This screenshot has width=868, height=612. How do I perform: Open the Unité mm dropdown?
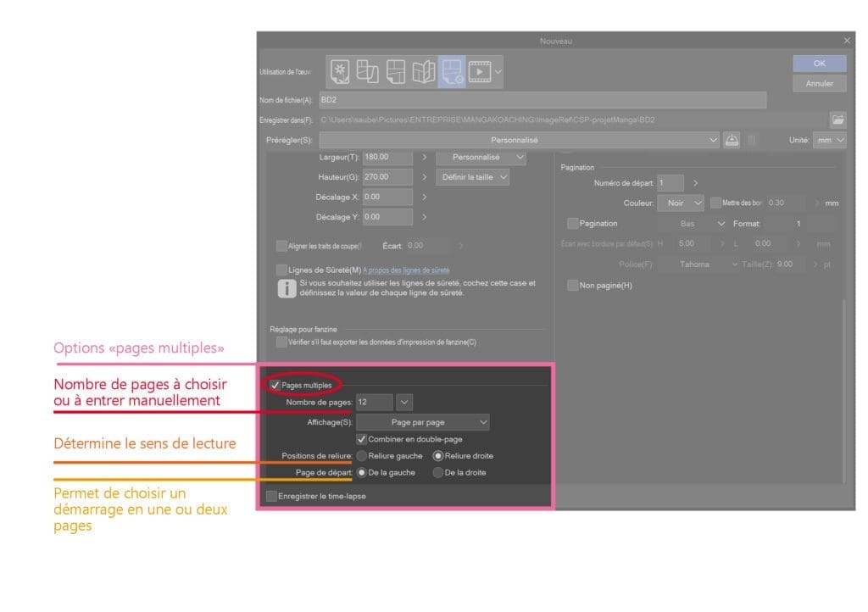pos(829,140)
